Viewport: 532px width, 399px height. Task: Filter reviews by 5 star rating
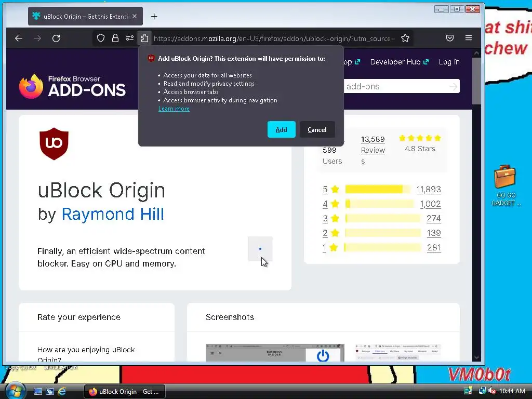coord(331,189)
